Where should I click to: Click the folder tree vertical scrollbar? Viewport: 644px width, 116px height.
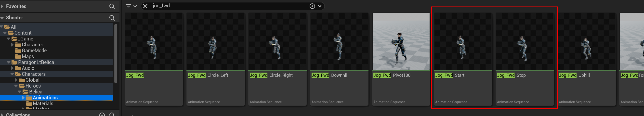click(x=116, y=53)
